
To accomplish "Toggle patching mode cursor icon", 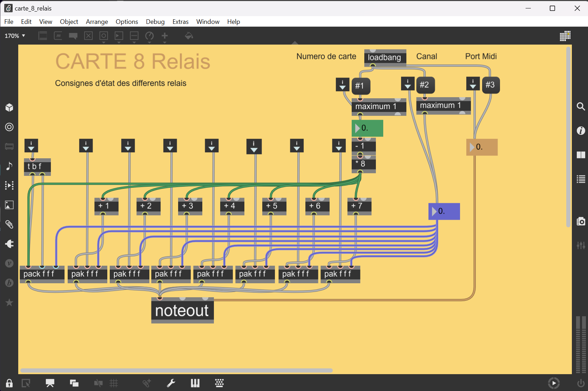I will [x=26, y=383].
